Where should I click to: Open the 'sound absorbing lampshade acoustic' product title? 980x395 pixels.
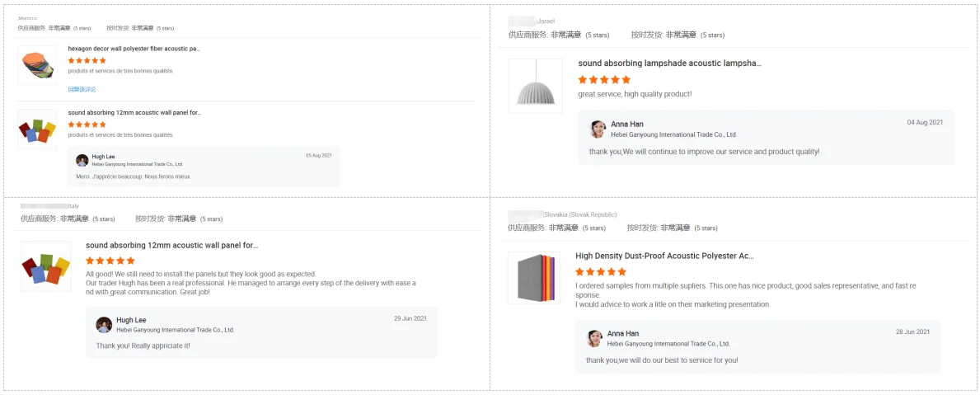coord(669,63)
